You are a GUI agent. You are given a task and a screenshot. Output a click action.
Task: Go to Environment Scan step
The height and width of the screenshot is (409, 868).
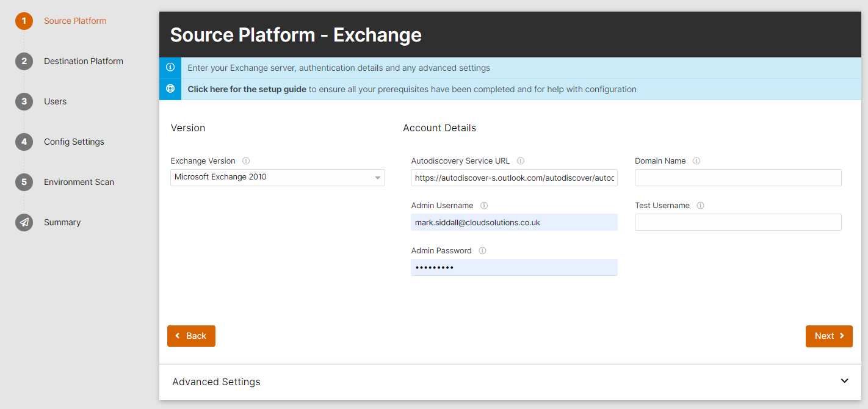pos(79,182)
